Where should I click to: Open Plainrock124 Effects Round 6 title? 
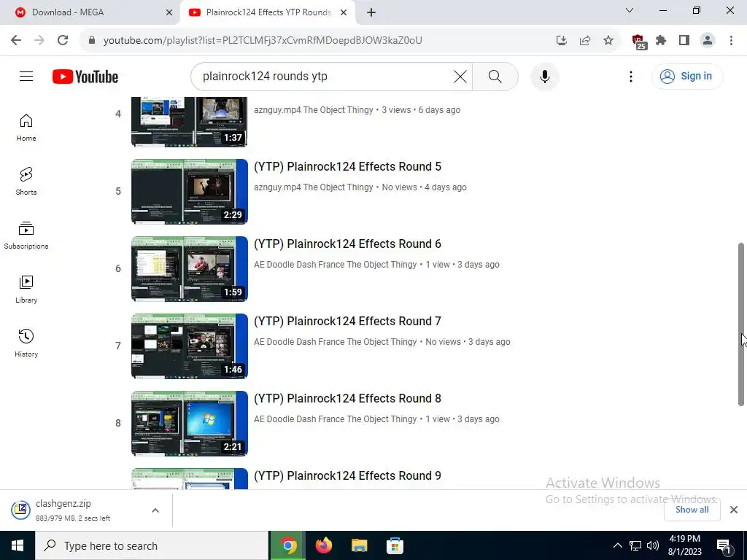coord(347,244)
